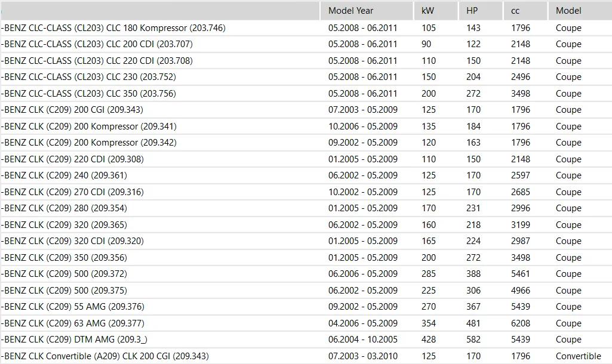The height and width of the screenshot is (364, 612).
Task: Click HP value 204
Action: click(473, 77)
